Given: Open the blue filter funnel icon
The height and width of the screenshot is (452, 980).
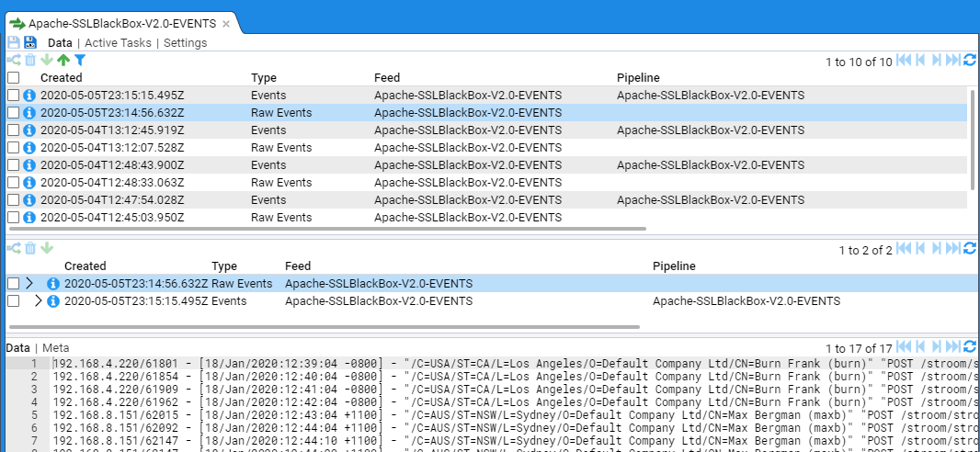Looking at the screenshot, I should pyautogui.click(x=79, y=61).
